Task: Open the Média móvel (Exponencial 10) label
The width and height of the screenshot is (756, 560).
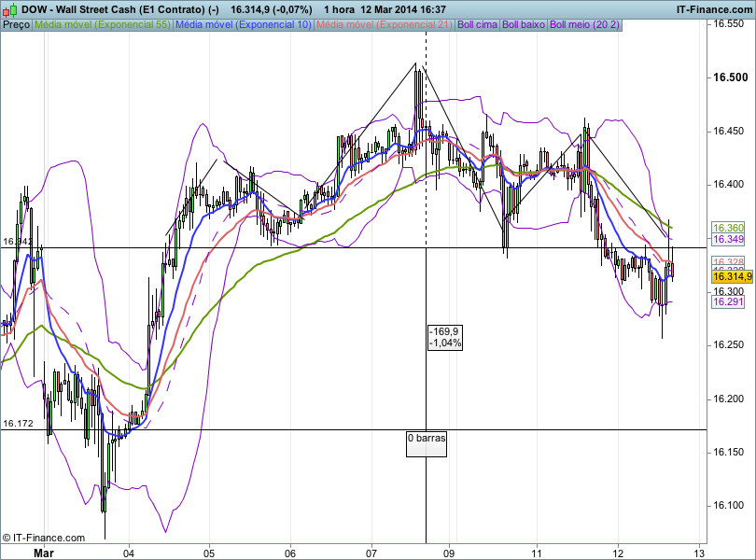Action: click(244, 24)
